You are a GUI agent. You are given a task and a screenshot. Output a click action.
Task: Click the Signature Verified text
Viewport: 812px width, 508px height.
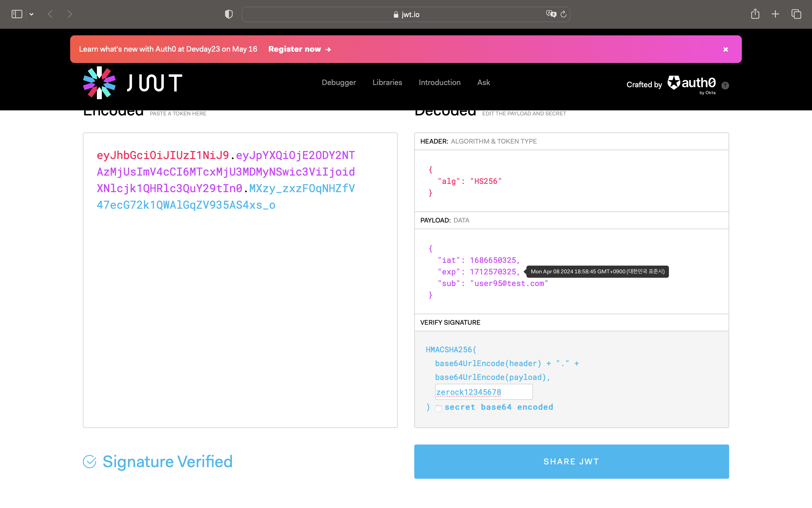coord(167,462)
